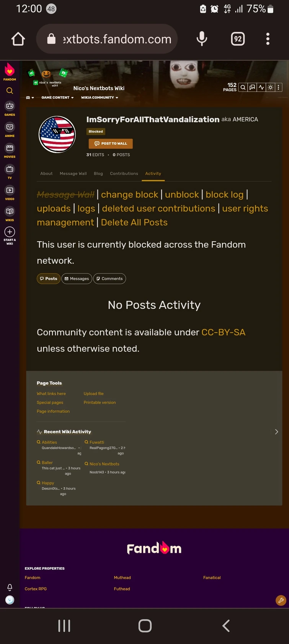Click the POST TO WALL button
The width and height of the screenshot is (289, 644).
click(x=110, y=143)
